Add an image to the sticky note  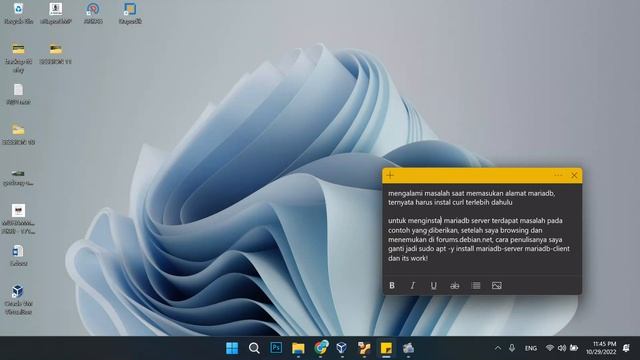(x=496, y=285)
